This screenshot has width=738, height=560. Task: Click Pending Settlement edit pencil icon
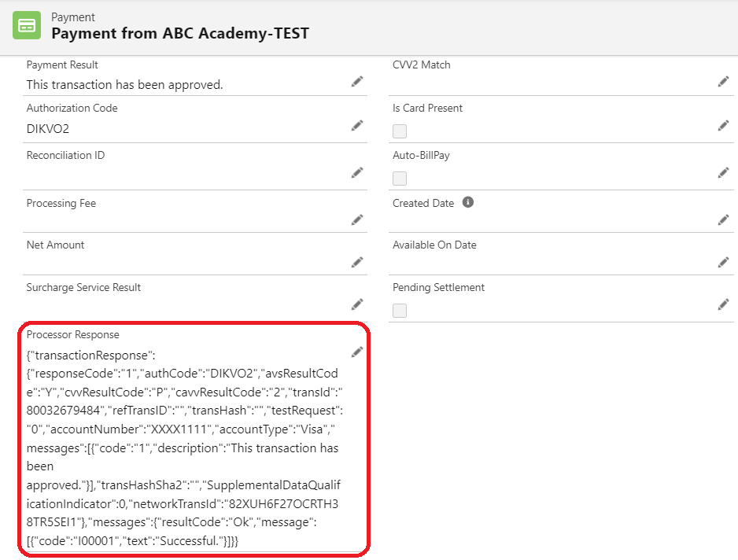coord(723,304)
